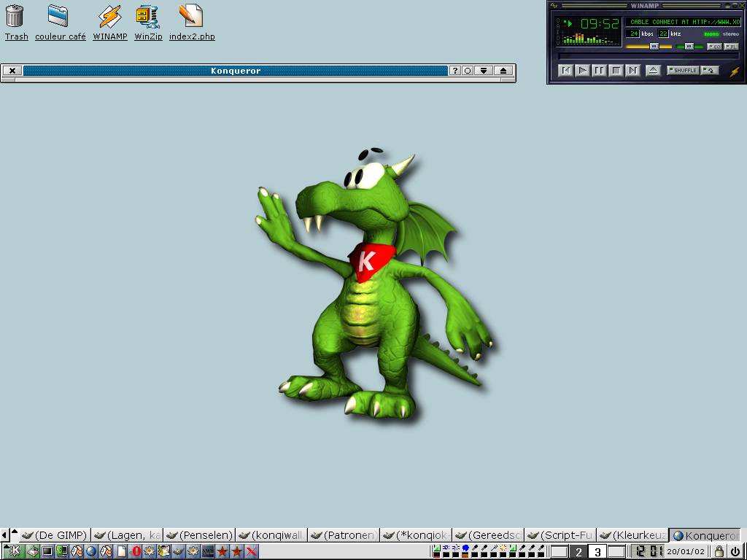The image size is (747, 560).
Task: Switch to the (De GIMP) taskbar entry
Action: pos(54,535)
